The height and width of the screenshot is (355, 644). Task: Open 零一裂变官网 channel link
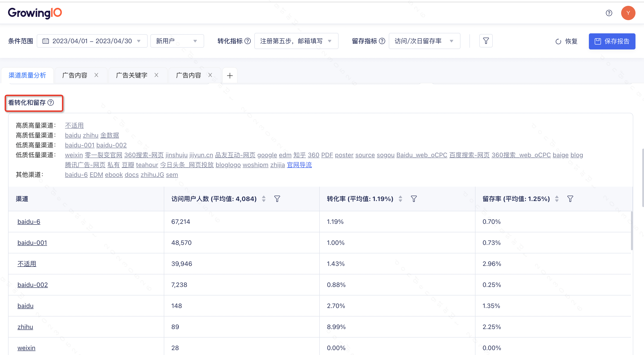104,155
